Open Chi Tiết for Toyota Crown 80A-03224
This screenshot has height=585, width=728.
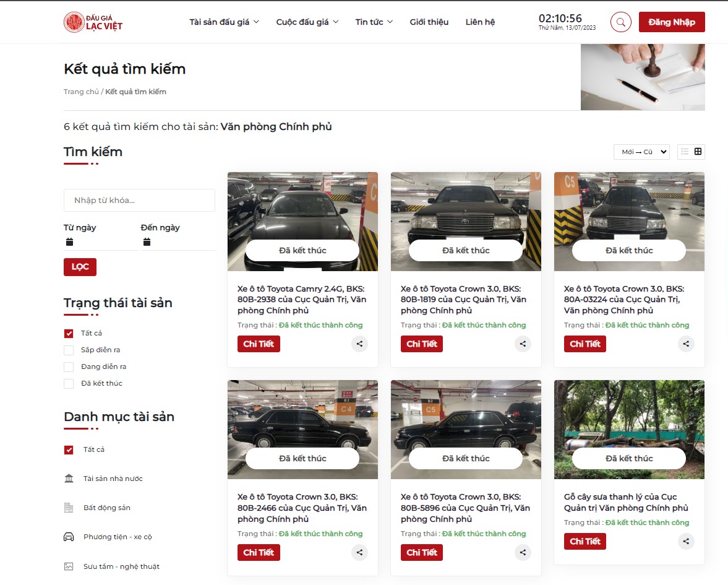click(x=585, y=344)
